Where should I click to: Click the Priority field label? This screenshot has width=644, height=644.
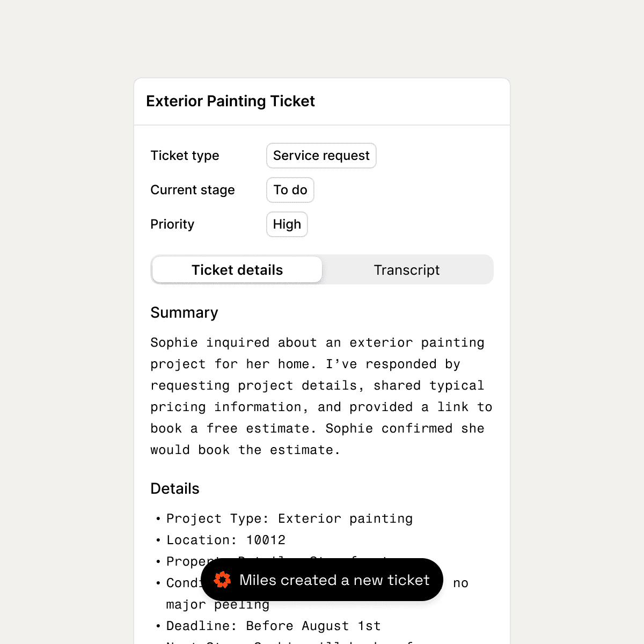[x=172, y=224]
